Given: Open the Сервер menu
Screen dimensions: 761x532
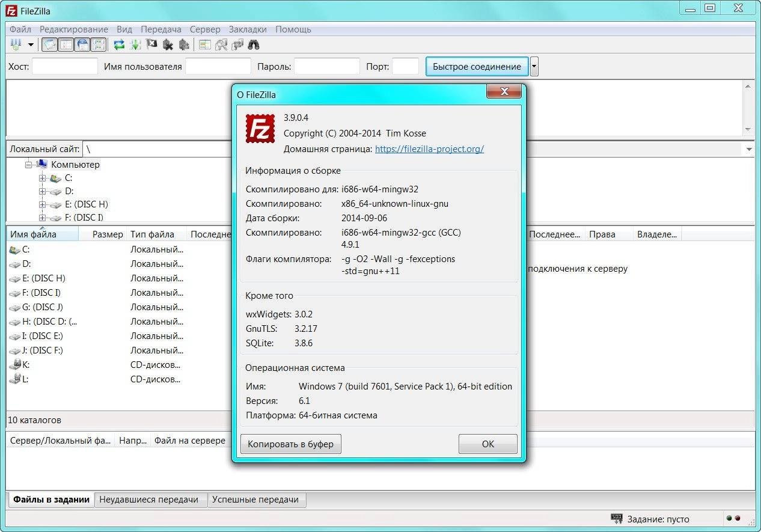Looking at the screenshot, I should click(x=205, y=29).
